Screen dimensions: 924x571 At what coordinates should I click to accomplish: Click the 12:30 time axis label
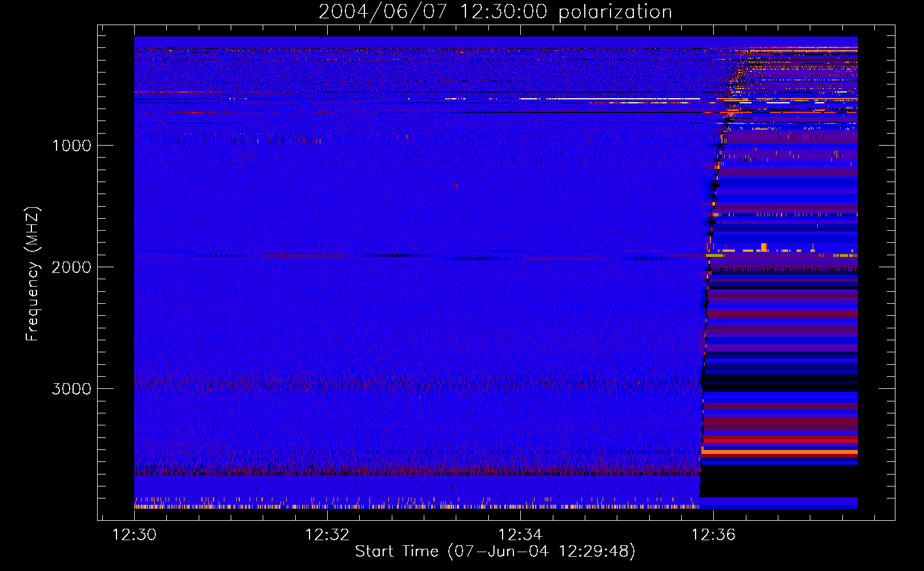coord(134,535)
